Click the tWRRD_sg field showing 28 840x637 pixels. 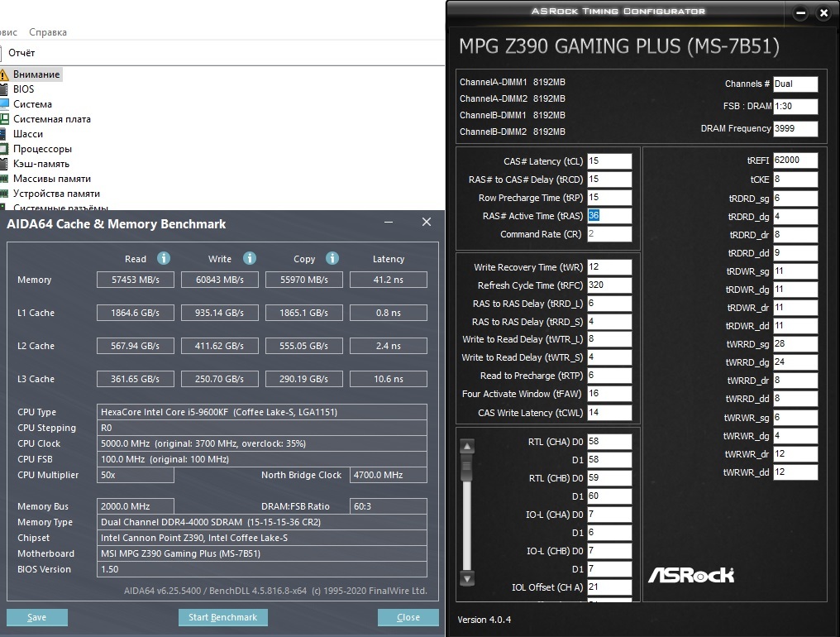[795, 343]
